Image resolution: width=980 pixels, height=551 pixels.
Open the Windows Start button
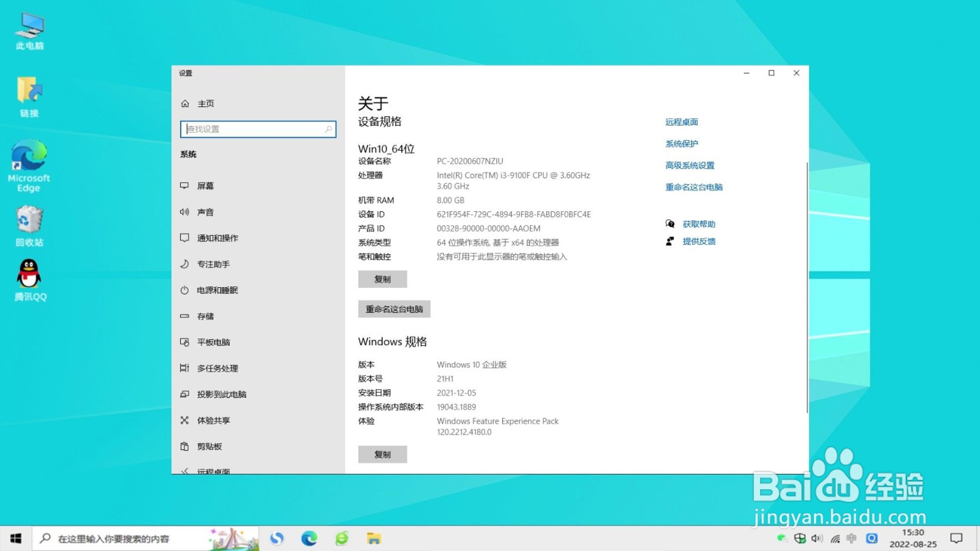[x=16, y=539]
